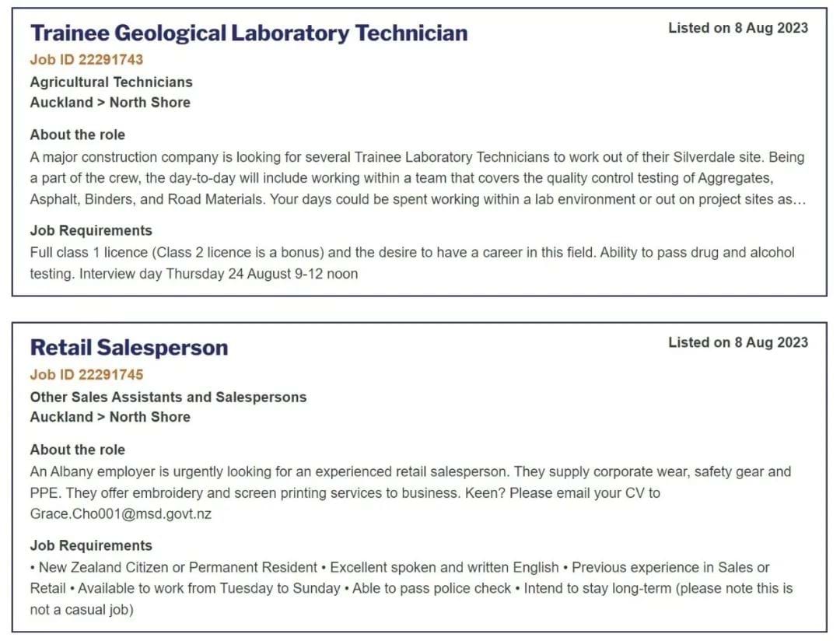Click the Silverdale site description paragraph
The image size is (840, 641).
[x=418, y=178]
